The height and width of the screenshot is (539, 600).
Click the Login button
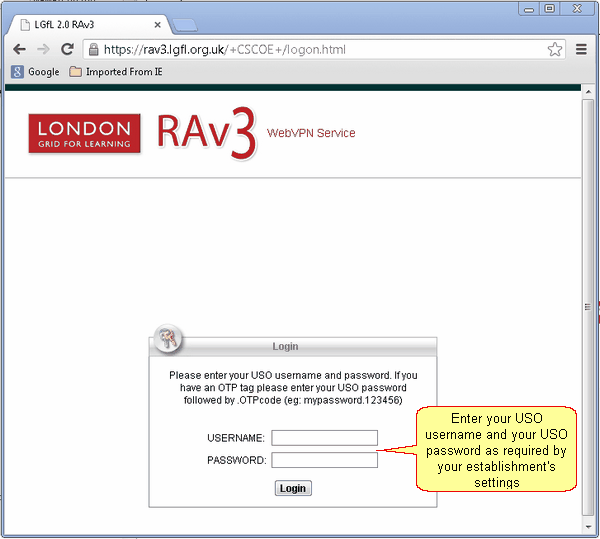[293, 488]
